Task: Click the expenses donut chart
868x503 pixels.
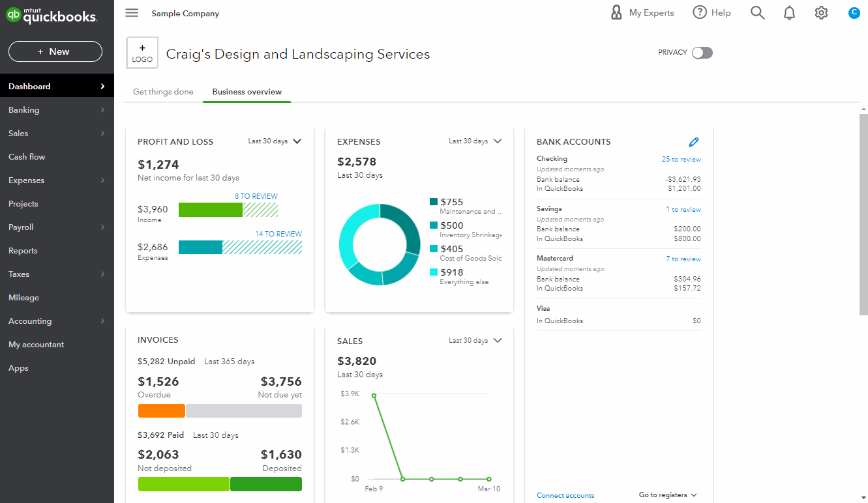Action: 380,244
